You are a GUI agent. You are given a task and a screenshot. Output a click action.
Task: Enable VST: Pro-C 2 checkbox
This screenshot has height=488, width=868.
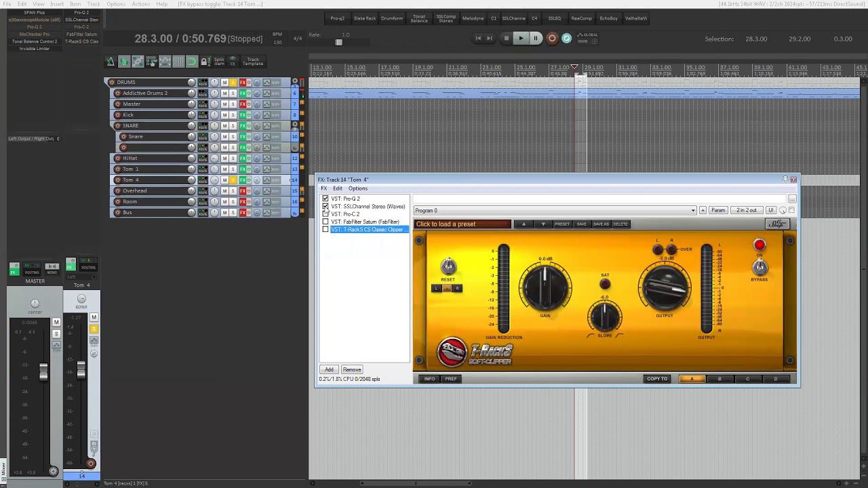point(325,214)
